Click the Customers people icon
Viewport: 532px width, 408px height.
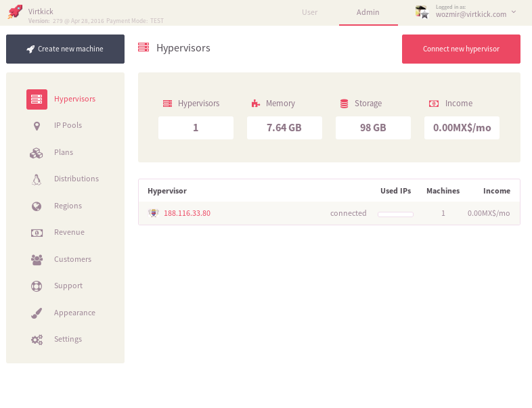[37, 260]
